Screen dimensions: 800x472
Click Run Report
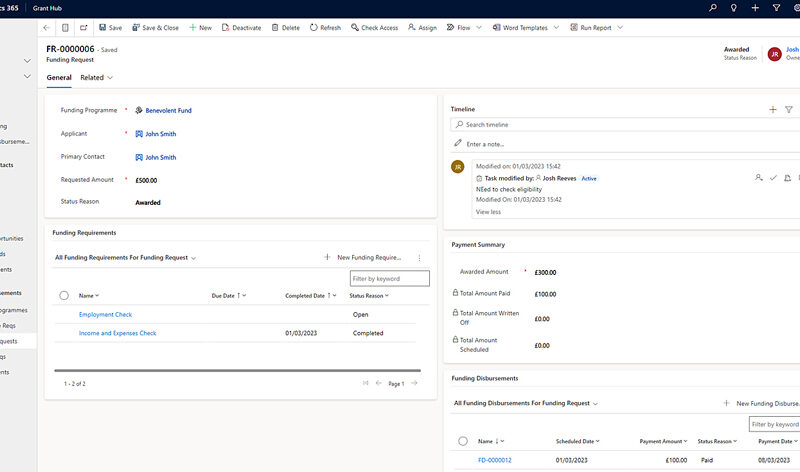[591, 28]
